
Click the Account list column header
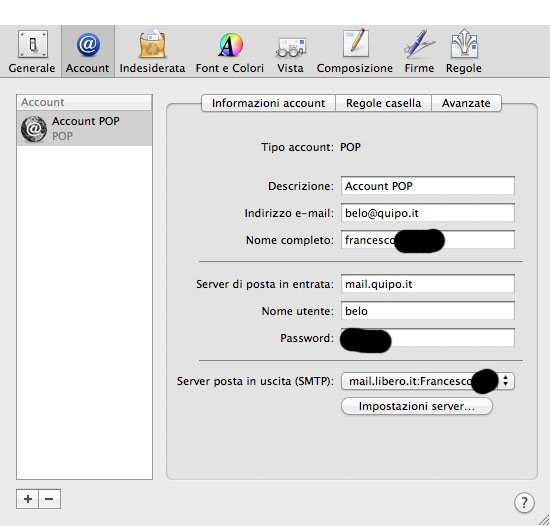tap(84, 102)
